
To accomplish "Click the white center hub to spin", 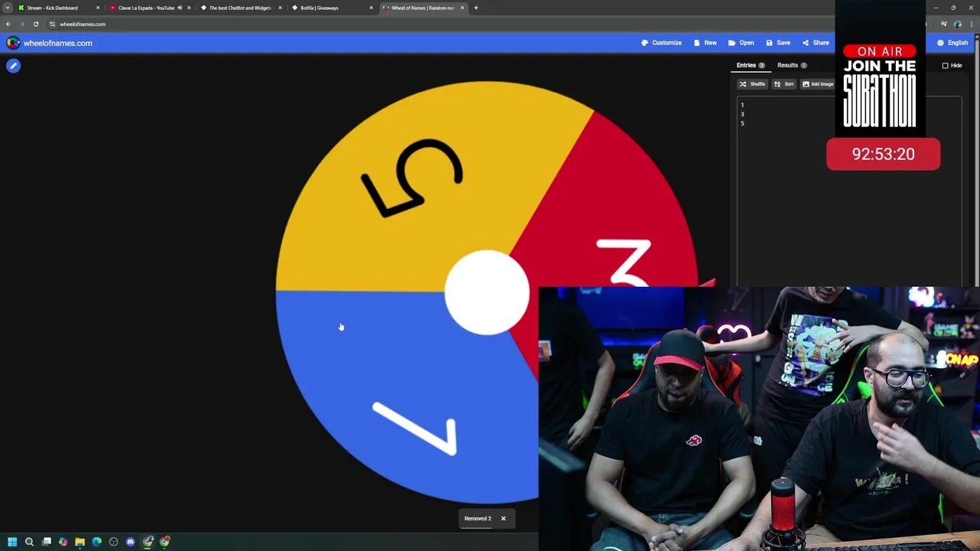I will coord(487,292).
